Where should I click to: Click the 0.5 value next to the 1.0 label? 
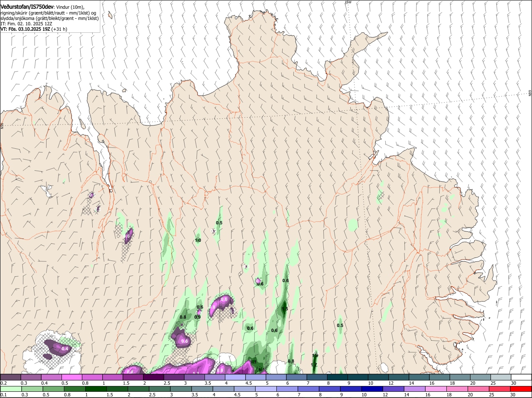click(219, 223)
